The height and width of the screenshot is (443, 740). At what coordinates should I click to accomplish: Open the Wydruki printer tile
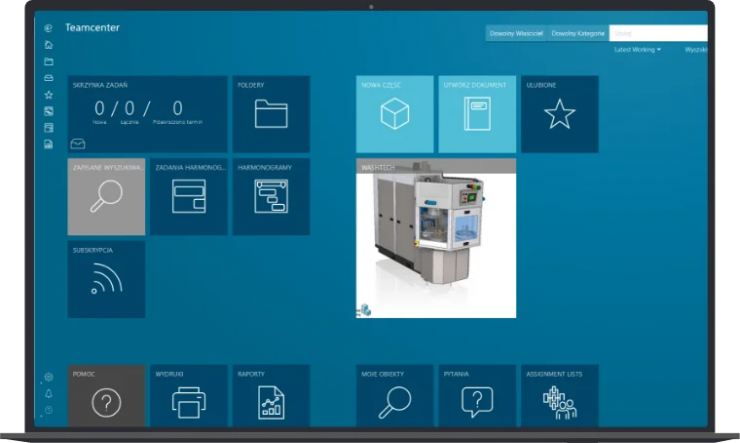tap(188, 398)
